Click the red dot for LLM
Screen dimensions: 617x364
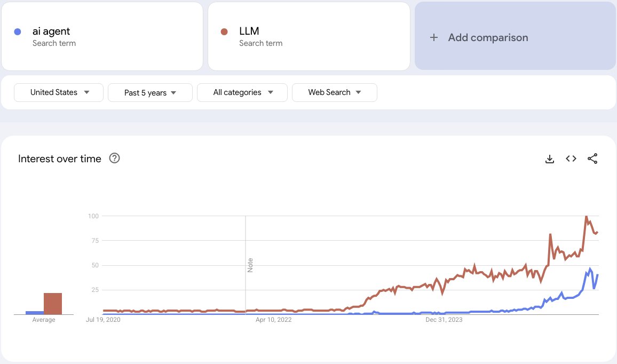pos(224,32)
